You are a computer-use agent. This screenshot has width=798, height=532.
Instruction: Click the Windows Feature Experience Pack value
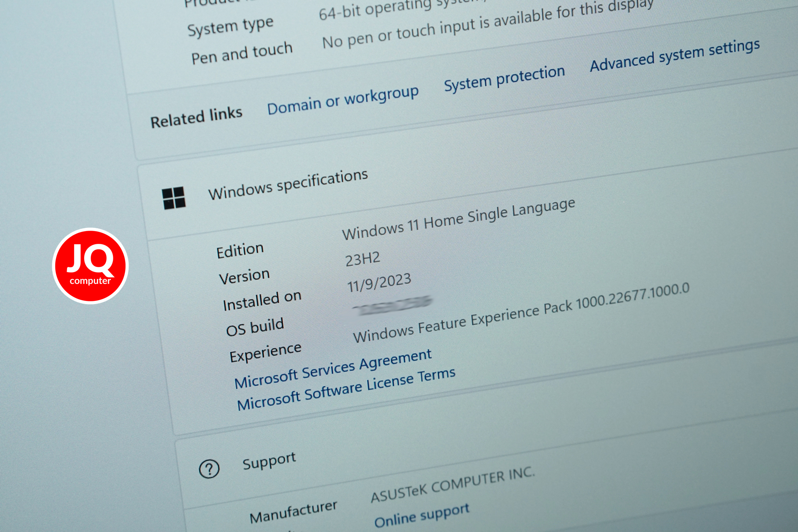tap(521, 313)
